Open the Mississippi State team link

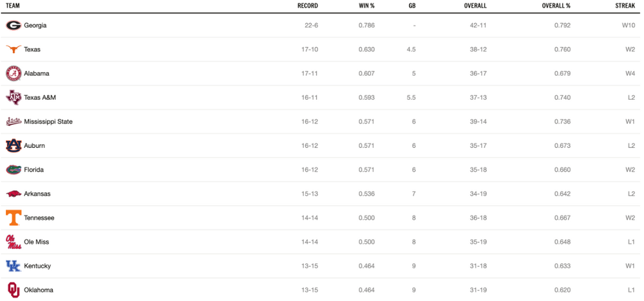point(48,122)
